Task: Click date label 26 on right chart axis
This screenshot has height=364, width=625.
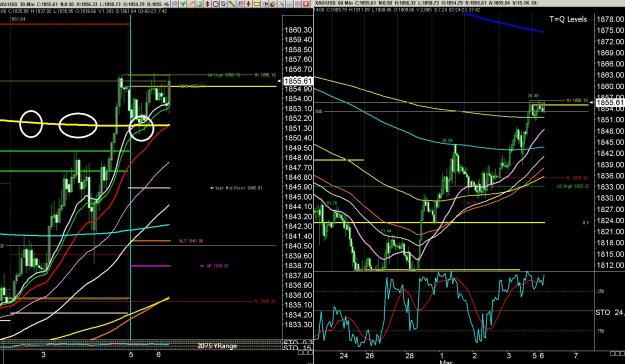Action: click(x=370, y=356)
